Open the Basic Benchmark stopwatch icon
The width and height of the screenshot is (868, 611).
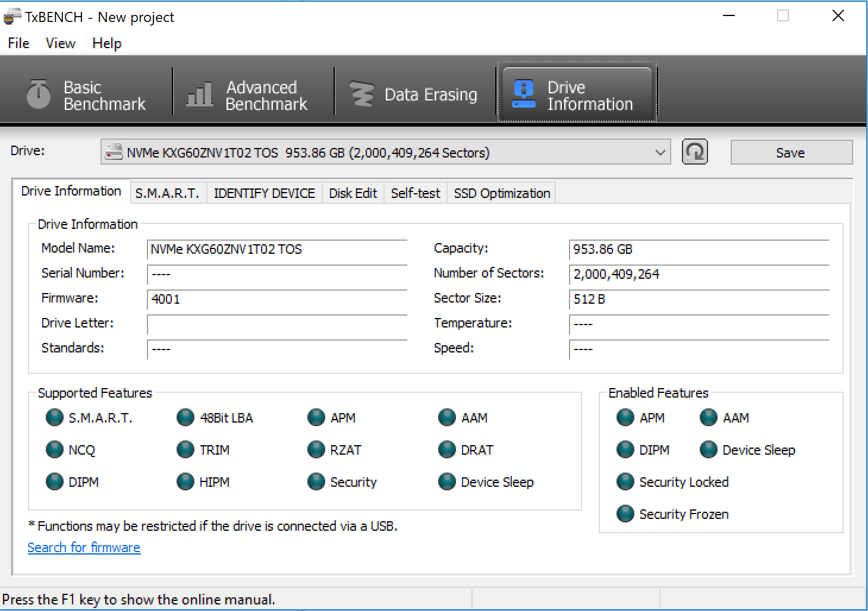pyautogui.click(x=39, y=94)
